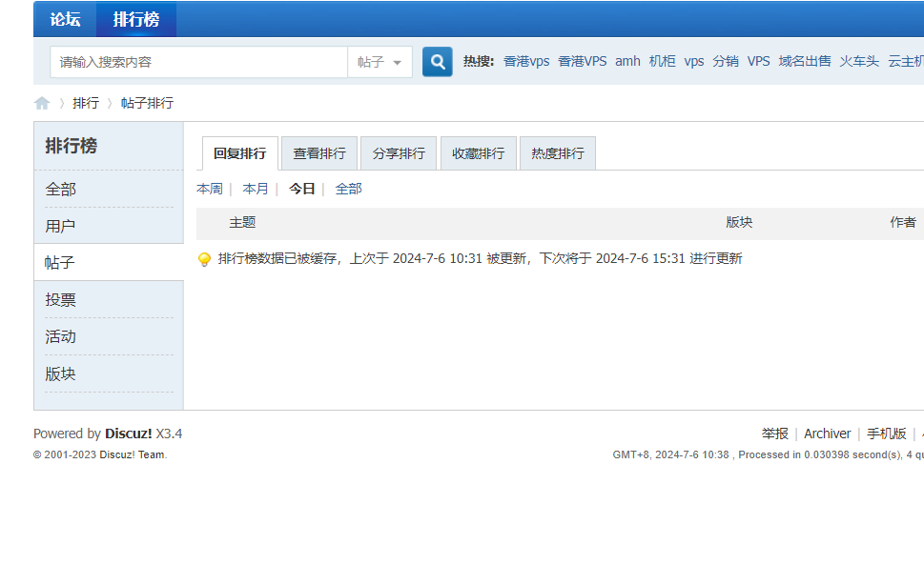This screenshot has width=924, height=585.
Task: Show 全部 time range rankings
Action: pos(348,189)
